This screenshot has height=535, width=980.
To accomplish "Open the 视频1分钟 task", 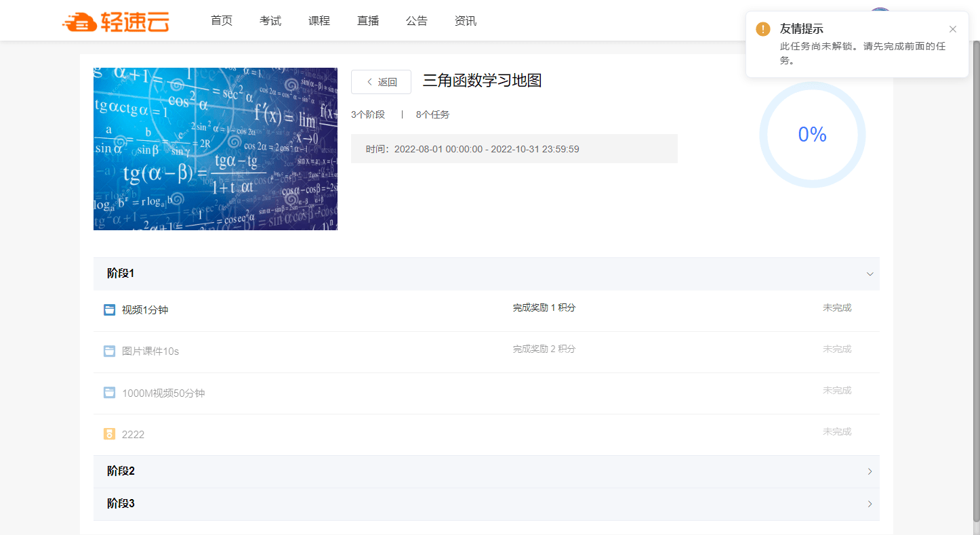I will click(145, 310).
